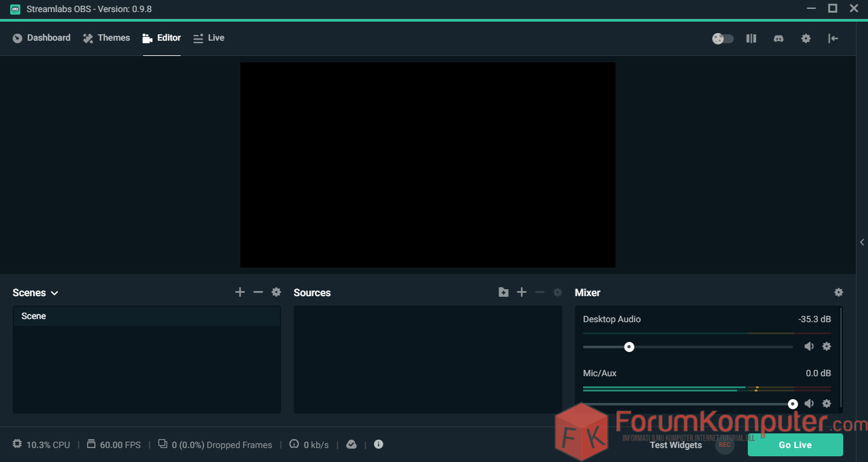Mute Desktop Audio with the speaker icon
Screen dimensions: 868x462
click(x=809, y=347)
